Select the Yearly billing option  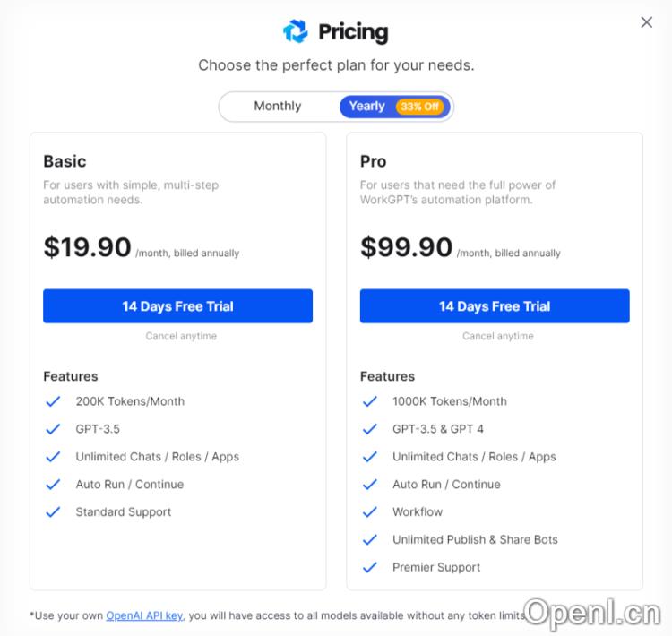coord(367,106)
